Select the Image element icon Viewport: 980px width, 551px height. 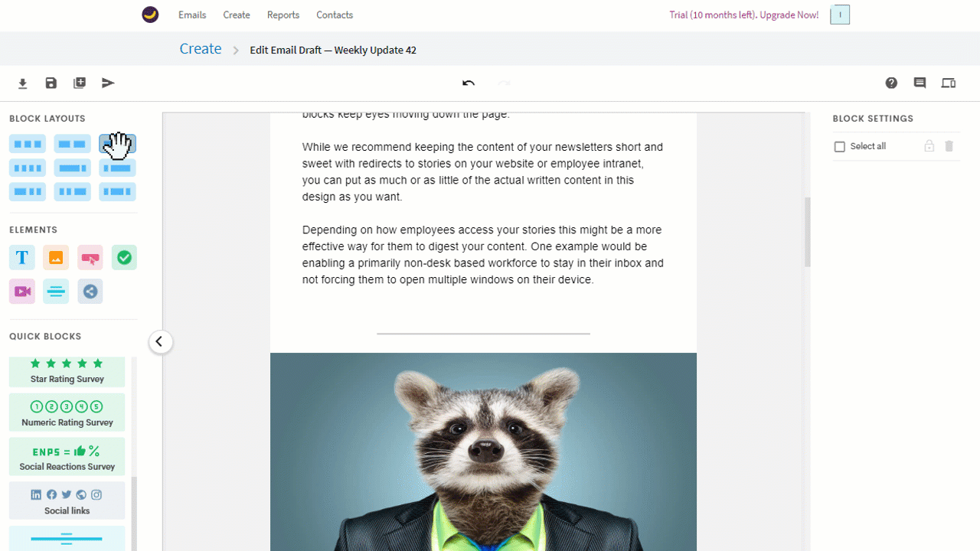(x=56, y=258)
